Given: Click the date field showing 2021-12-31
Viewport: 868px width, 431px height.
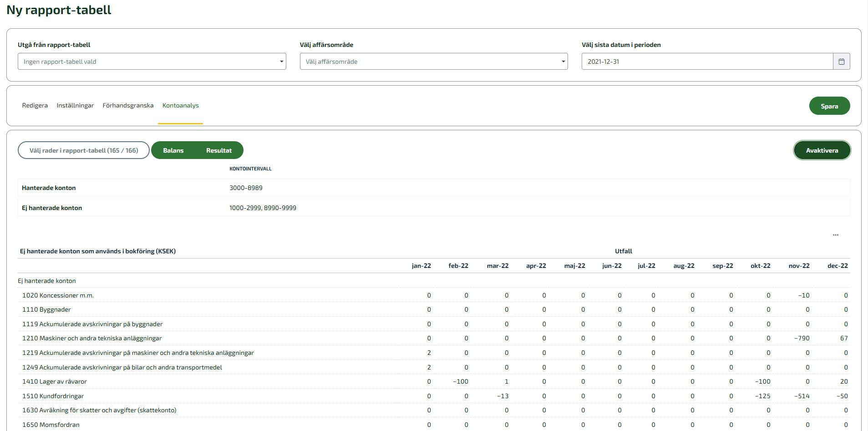Looking at the screenshot, I should (x=707, y=62).
